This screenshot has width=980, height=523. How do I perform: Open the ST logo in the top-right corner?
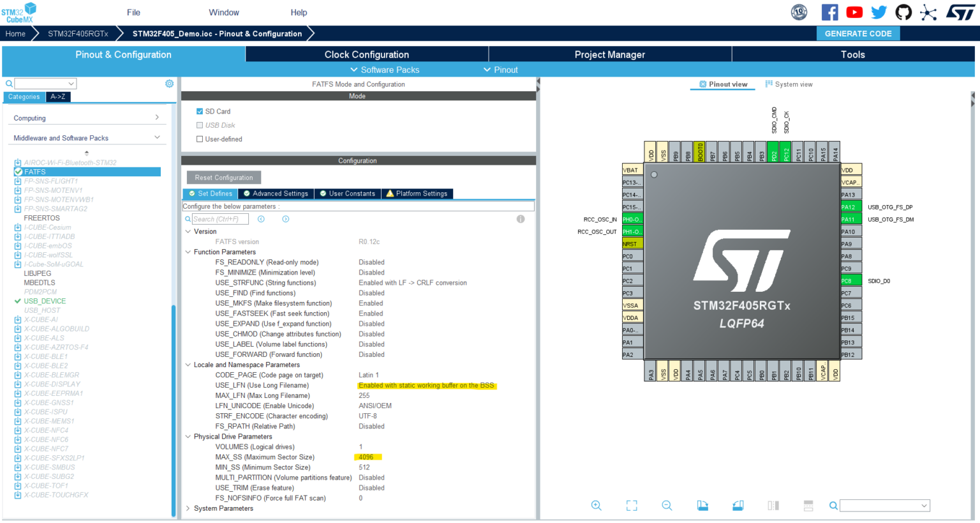point(960,12)
